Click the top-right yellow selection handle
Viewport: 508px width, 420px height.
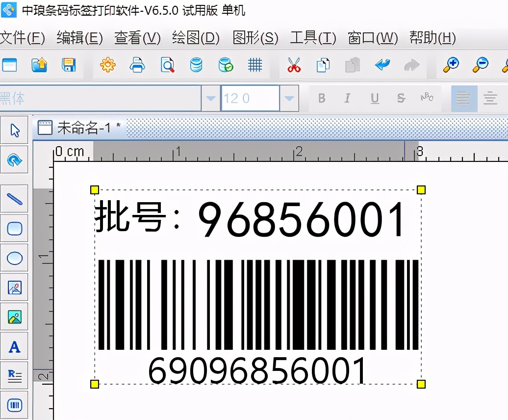[421, 190]
